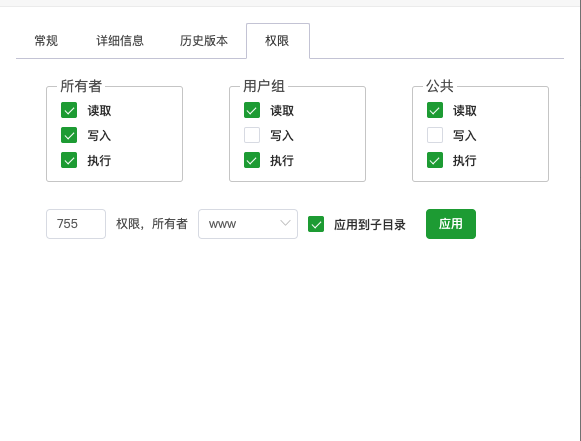Uncheck 用户组 读取 checkbox
The width and height of the screenshot is (581, 441).
click(252, 110)
